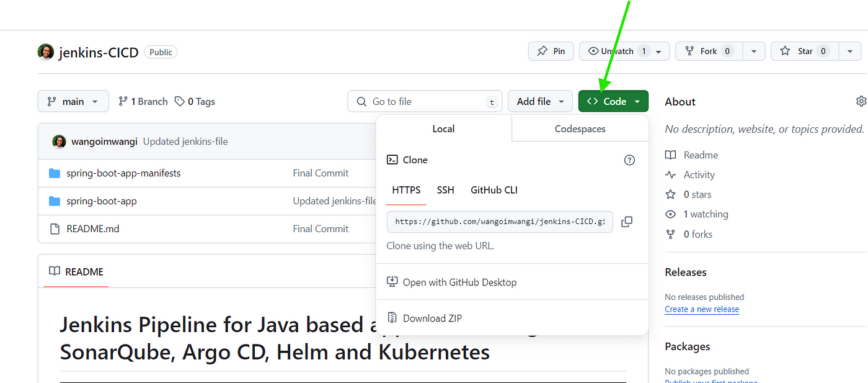The image size is (868, 383).
Task: Click the HTTPS clone URL field
Action: point(500,222)
